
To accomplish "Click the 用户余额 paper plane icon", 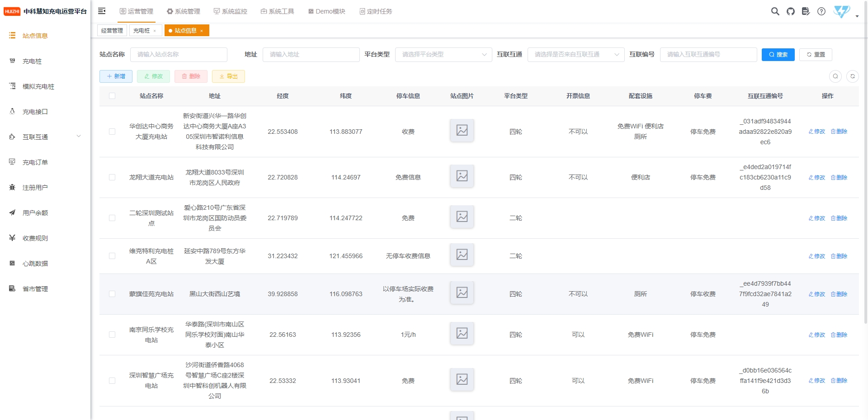I will click(x=12, y=212).
